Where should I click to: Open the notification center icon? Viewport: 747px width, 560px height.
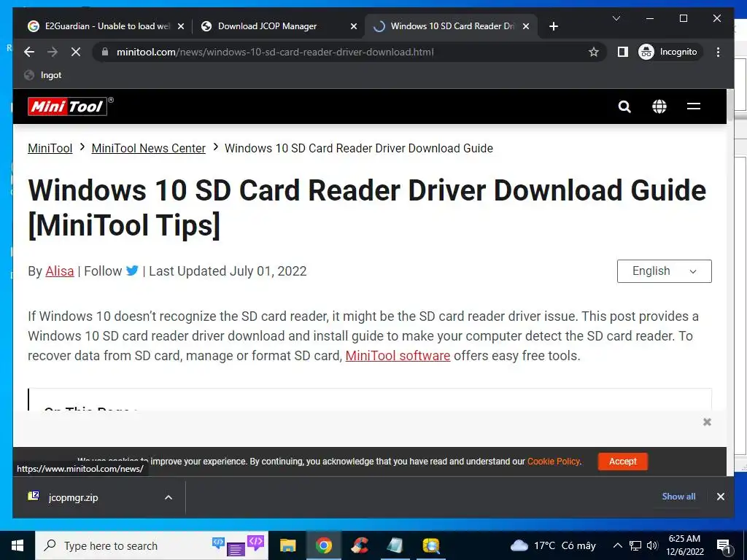[x=724, y=546]
